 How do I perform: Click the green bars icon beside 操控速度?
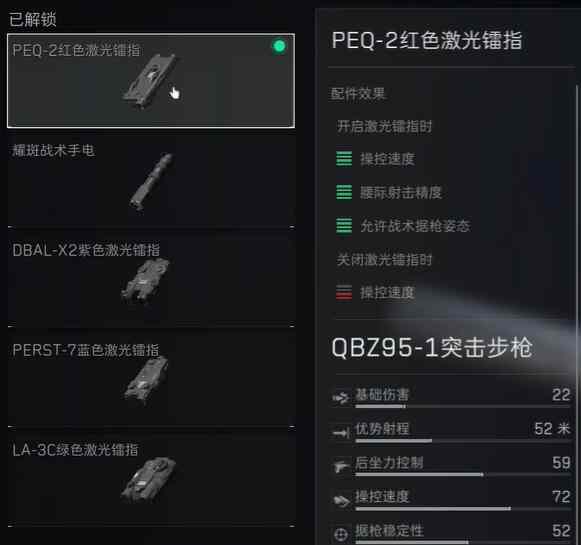pos(344,159)
